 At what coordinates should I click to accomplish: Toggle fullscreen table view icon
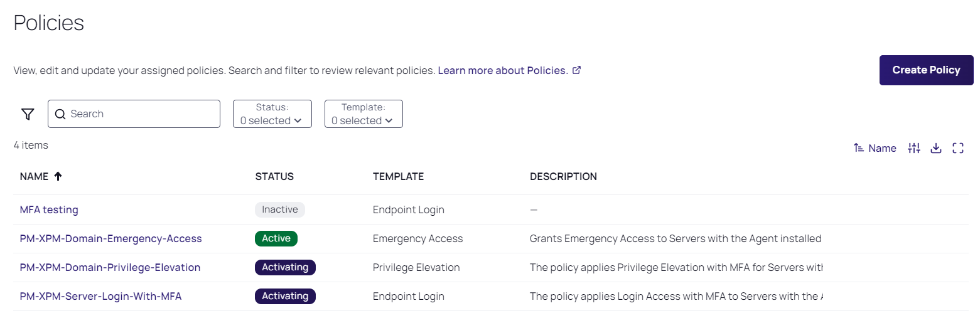click(x=958, y=148)
